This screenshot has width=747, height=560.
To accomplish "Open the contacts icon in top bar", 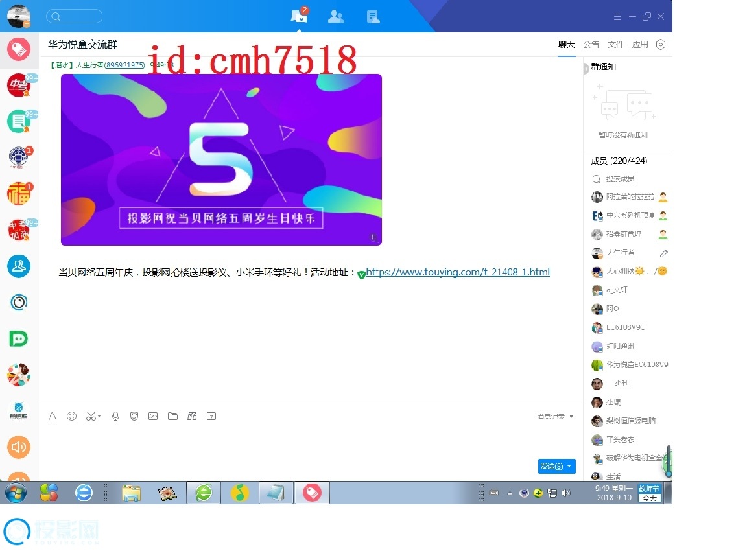I will coord(336,17).
